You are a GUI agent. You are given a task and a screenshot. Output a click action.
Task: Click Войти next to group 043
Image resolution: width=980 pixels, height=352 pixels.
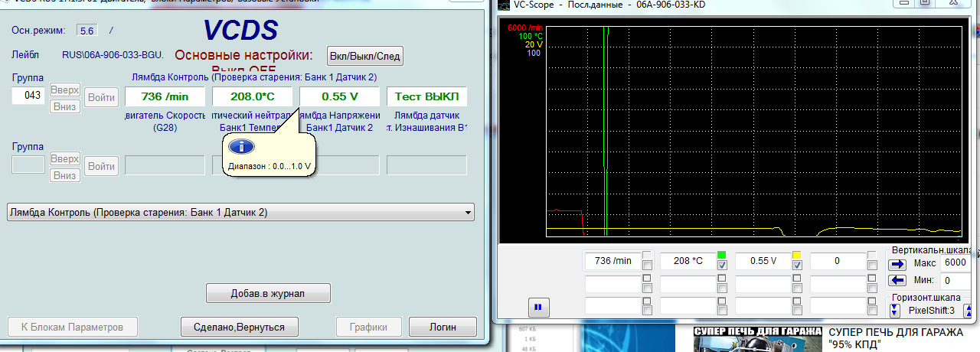tap(101, 98)
